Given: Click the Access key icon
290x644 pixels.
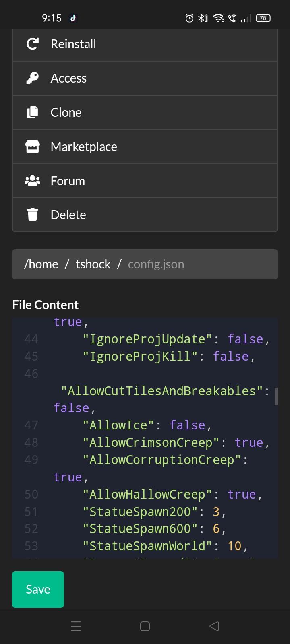Looking at the screenshot, I should [33, 78].
